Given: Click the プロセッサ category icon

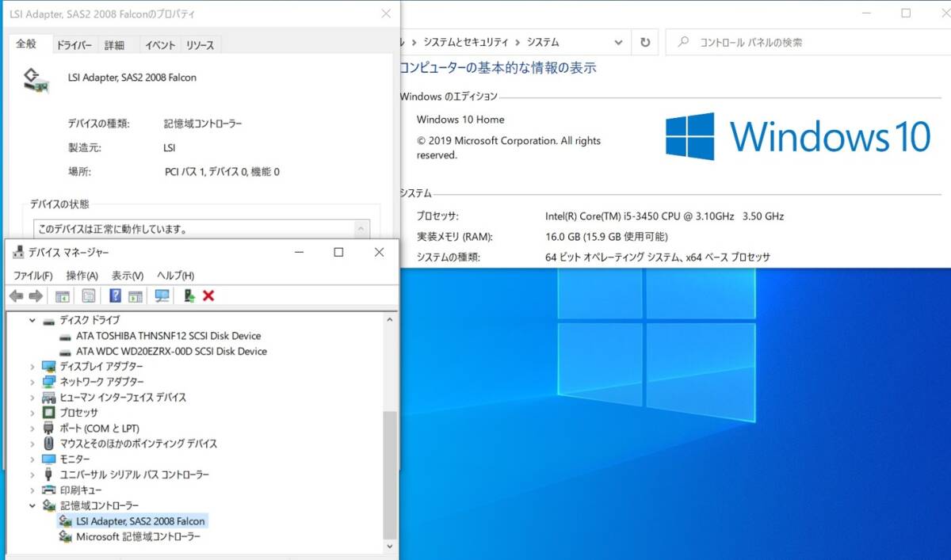Looking at the screenshot, I should click(48, 413).
